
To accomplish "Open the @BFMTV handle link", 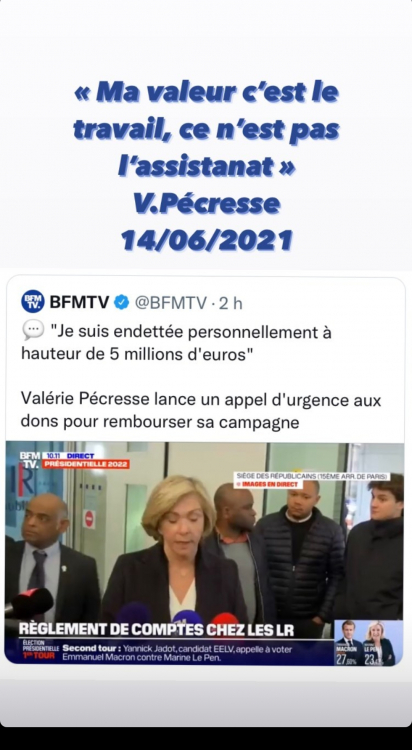I will click(x=171, y=303).
